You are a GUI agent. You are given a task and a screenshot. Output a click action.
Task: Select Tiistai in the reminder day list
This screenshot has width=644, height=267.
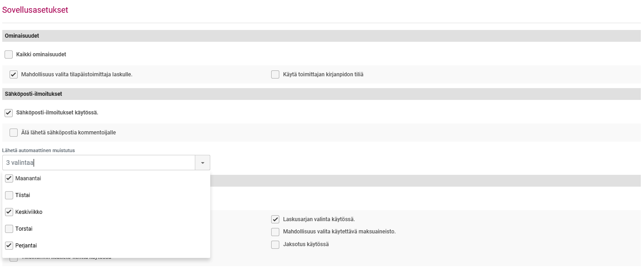9,195
